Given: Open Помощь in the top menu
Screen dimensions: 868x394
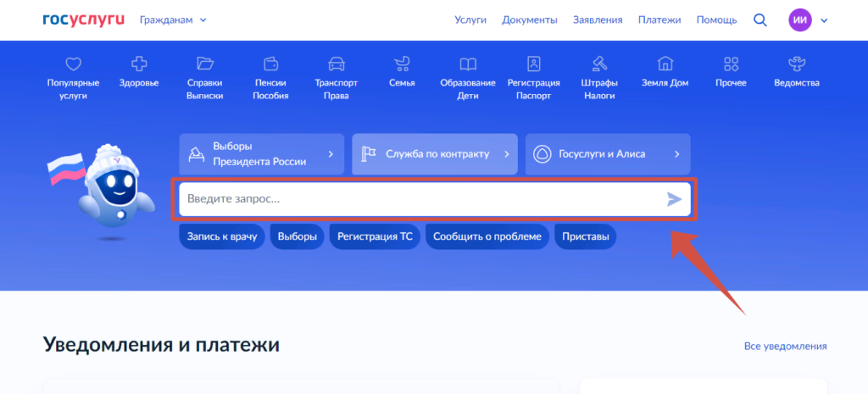Looking at the screenshot, I should [x=717, y=20].
